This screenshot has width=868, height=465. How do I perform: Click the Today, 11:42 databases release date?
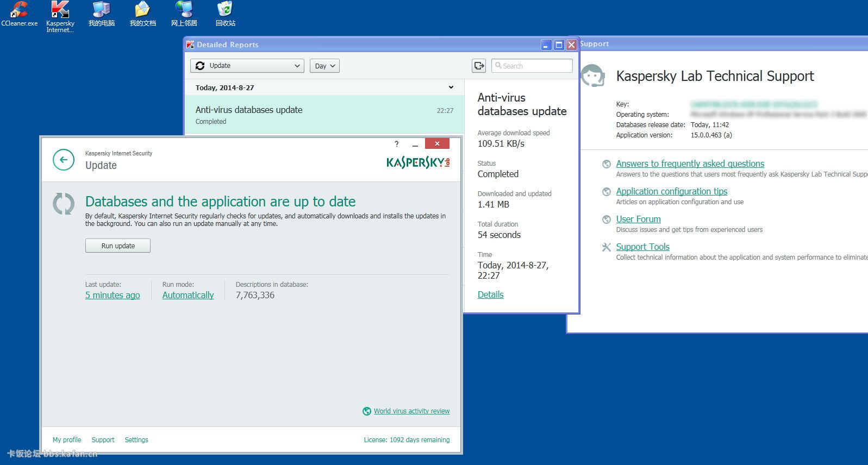[x=710, y=125]
